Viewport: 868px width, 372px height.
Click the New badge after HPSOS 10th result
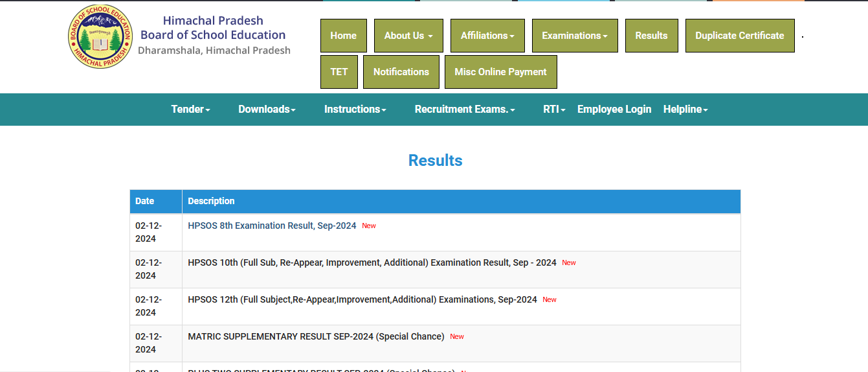pyautogui.click(x=569, y=262)
